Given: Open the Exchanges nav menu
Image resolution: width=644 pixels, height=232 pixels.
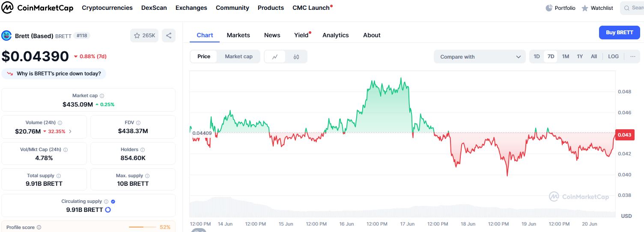Looking at the screenshot, I should (191, 8).
